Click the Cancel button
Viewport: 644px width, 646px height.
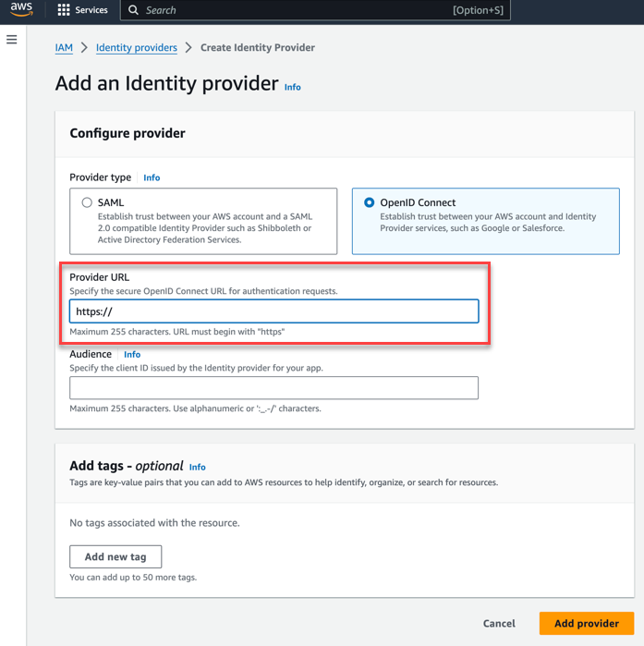pos(499,623)
